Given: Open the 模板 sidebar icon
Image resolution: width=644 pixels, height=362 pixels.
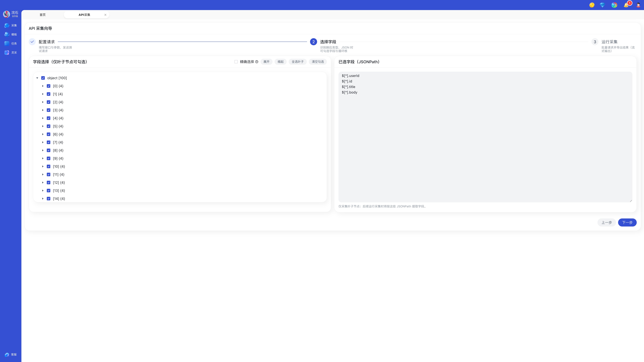Looking at the screenshot, I should 7,34.
